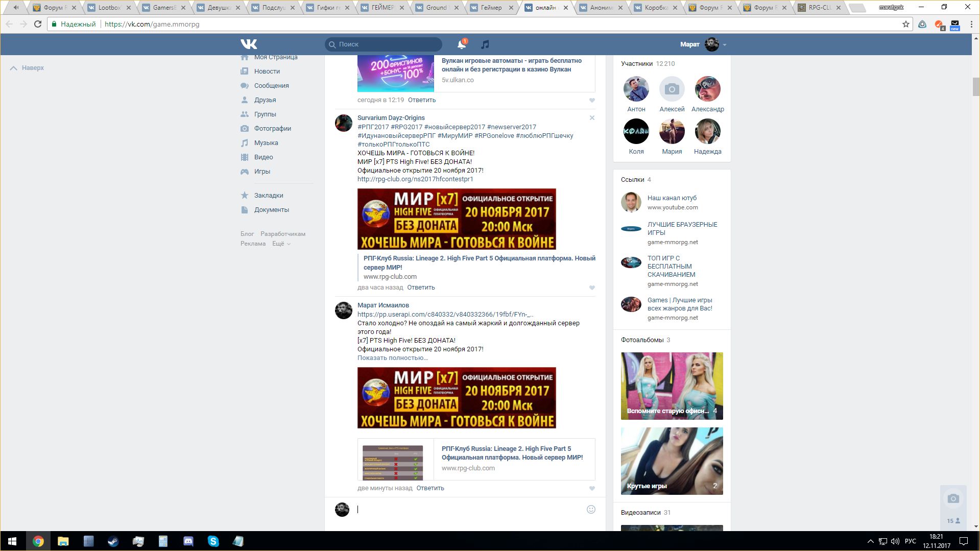980x551 pixels.
Task: Reload the page in the browser
Action: point(38,24)
